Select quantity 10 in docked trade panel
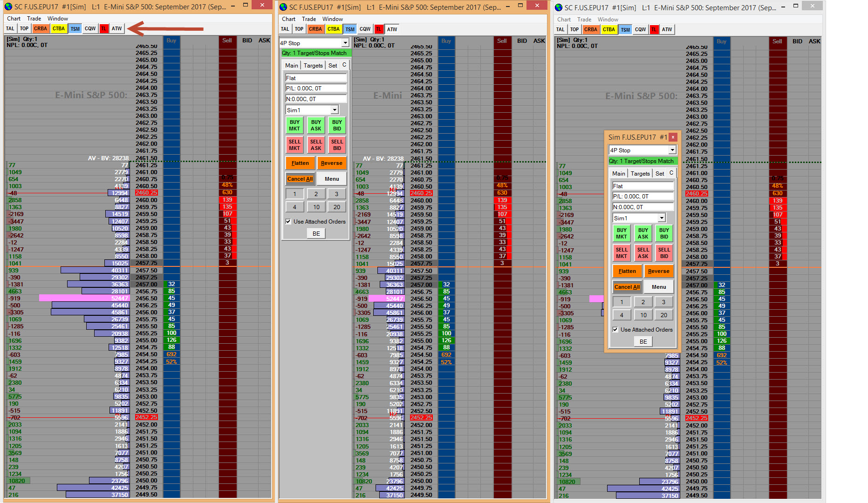The image size is (868, 503). click(316, 207)
